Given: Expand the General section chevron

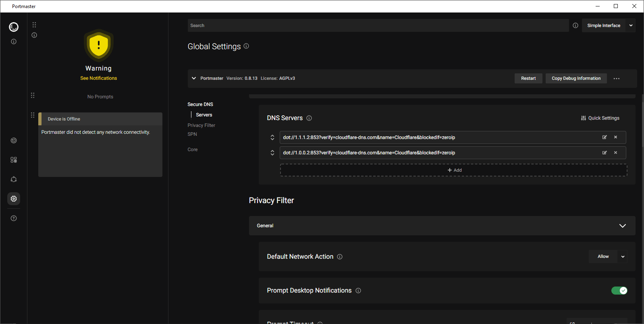Looking at the screenshot, I should tap(623, 226).
